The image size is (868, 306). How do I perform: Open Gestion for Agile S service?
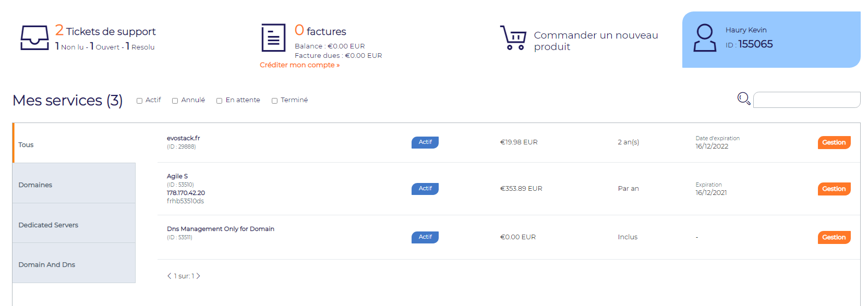834,189
